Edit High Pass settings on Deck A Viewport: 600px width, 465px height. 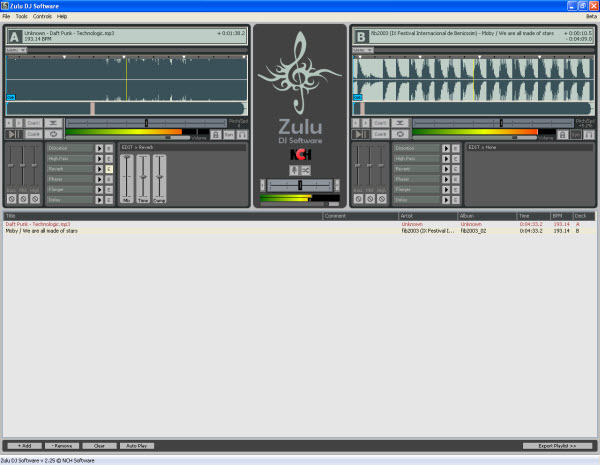(109, 159)
